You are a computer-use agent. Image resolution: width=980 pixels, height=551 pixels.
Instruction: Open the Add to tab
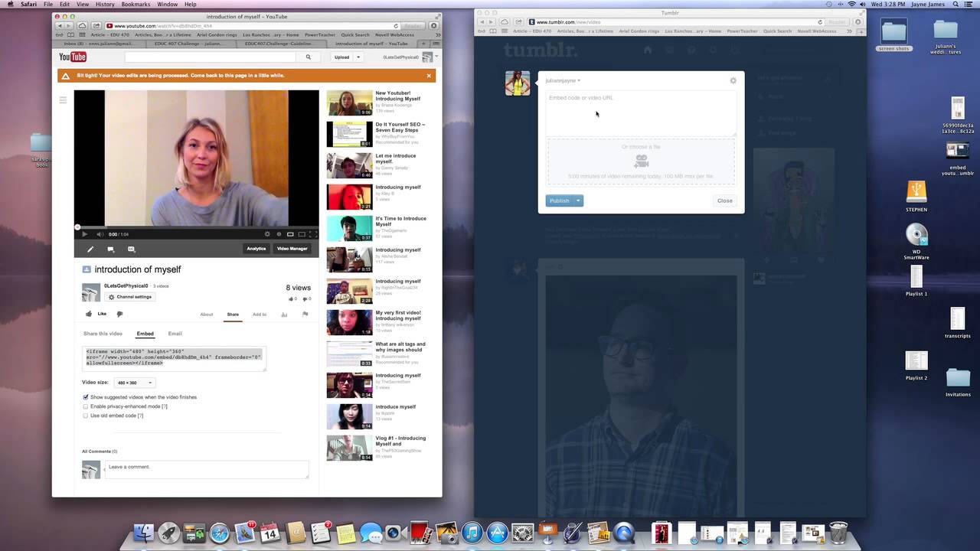[260, 315]
